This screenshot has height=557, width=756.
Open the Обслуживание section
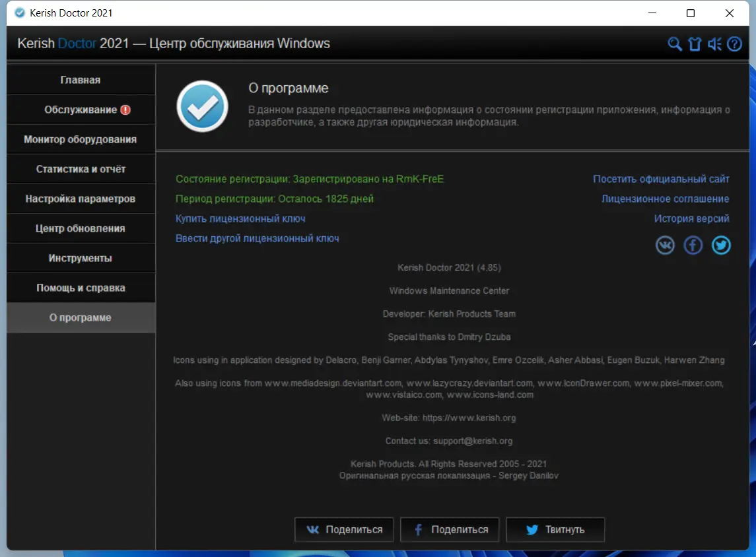81,110
